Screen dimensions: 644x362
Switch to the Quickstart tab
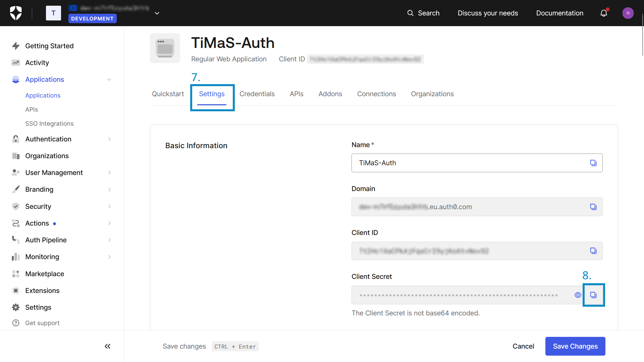tap(168, 94)
